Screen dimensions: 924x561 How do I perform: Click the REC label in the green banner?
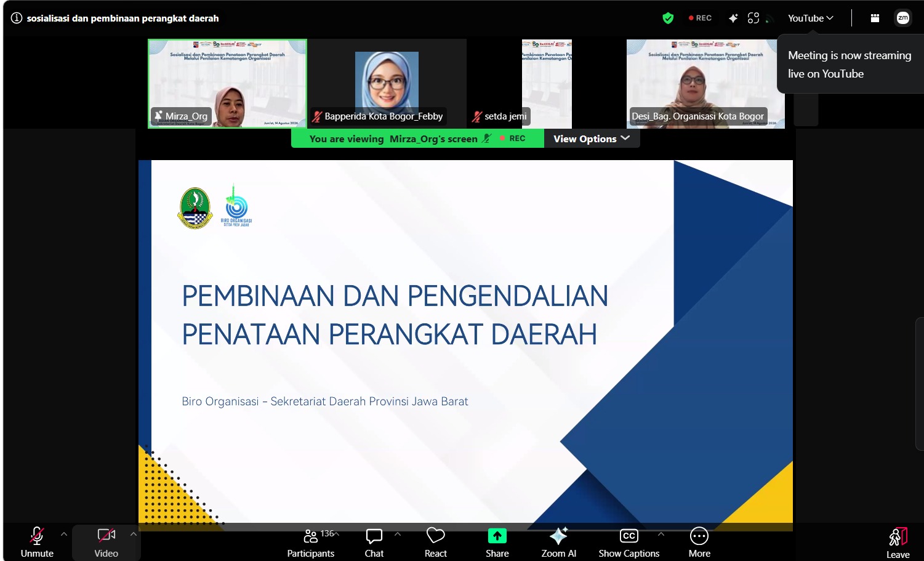513,139
